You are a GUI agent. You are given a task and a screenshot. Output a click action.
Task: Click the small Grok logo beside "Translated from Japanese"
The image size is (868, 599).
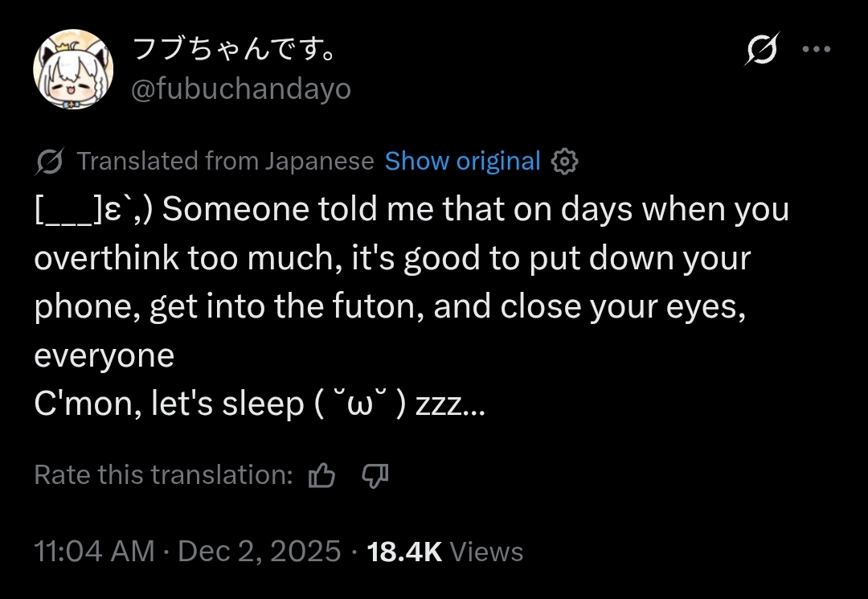50,162
